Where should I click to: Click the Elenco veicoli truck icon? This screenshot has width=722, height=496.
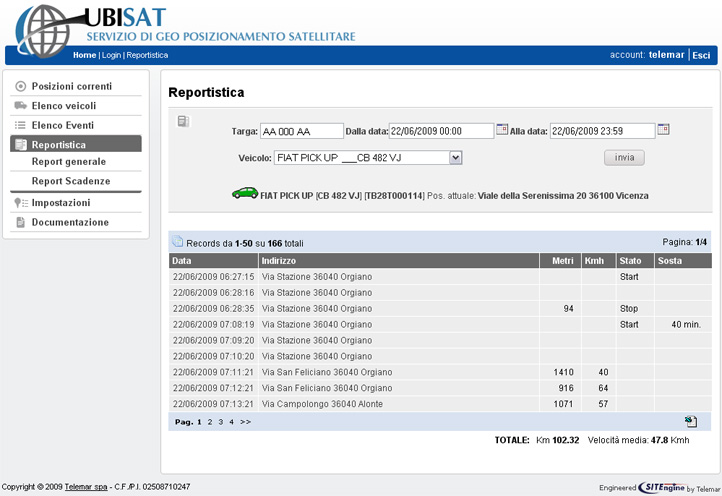(x=20, y=105)
